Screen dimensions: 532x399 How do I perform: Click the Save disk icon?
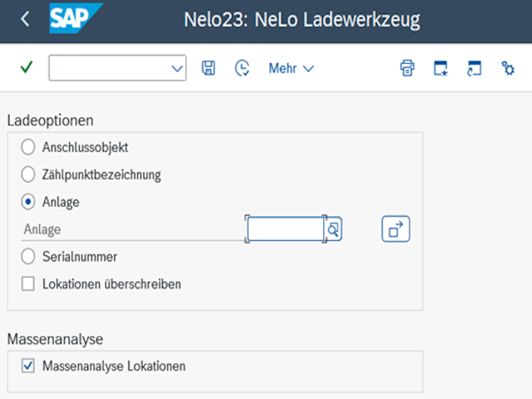point(209,68)
